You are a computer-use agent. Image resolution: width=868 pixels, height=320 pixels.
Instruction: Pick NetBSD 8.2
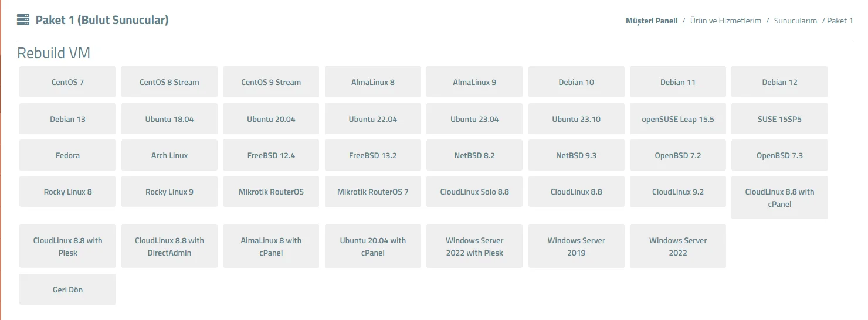coord(474,155)
